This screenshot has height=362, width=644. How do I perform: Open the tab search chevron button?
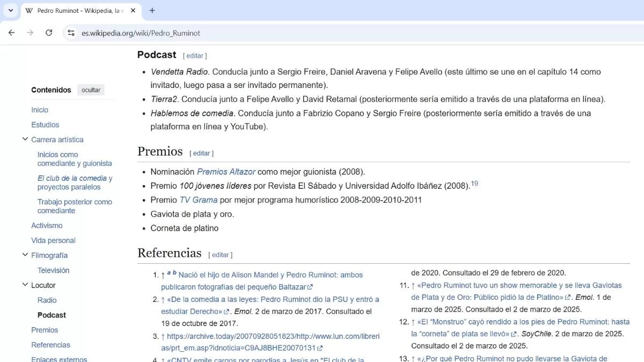[10, 10]
